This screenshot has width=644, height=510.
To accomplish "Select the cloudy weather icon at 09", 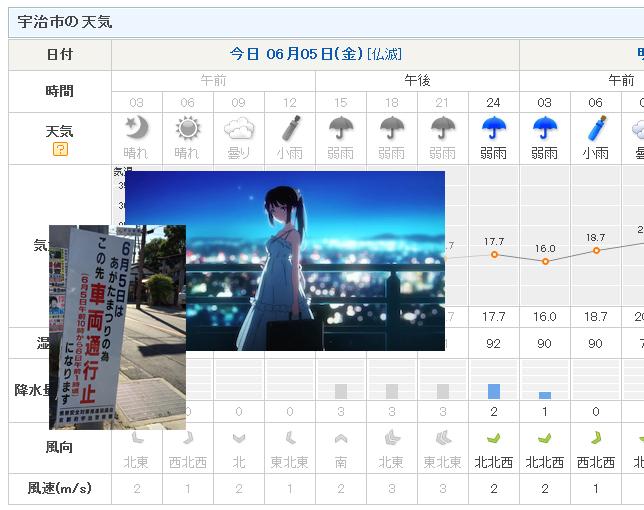I will [239, 128].
